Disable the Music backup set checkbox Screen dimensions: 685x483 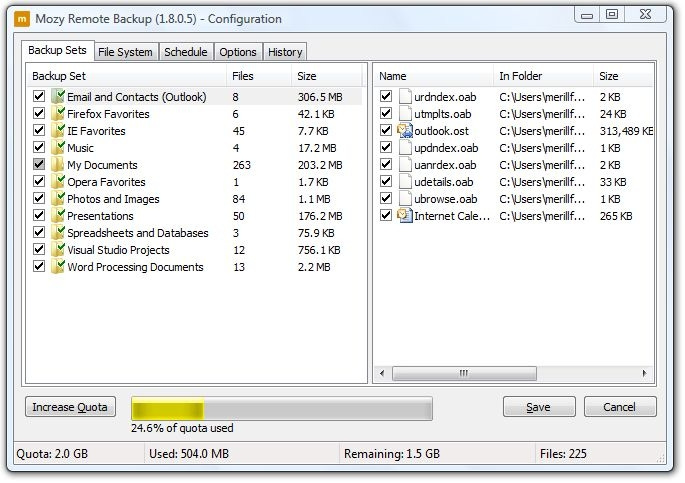click(x=39, y=147)
